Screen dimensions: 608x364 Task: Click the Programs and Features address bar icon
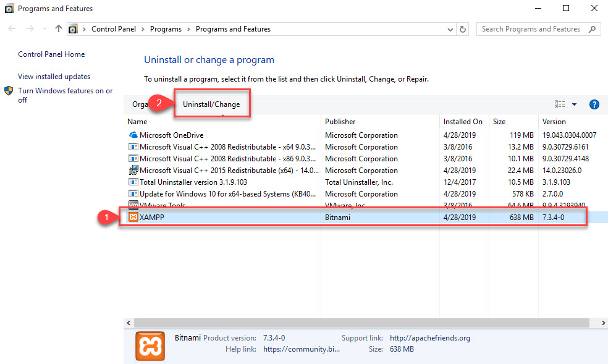73,29
